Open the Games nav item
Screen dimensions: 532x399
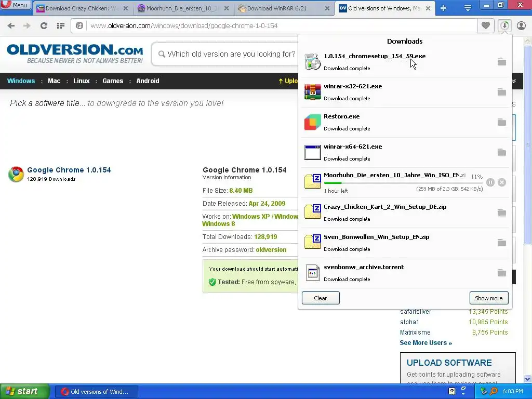click(x=113, y=81)
